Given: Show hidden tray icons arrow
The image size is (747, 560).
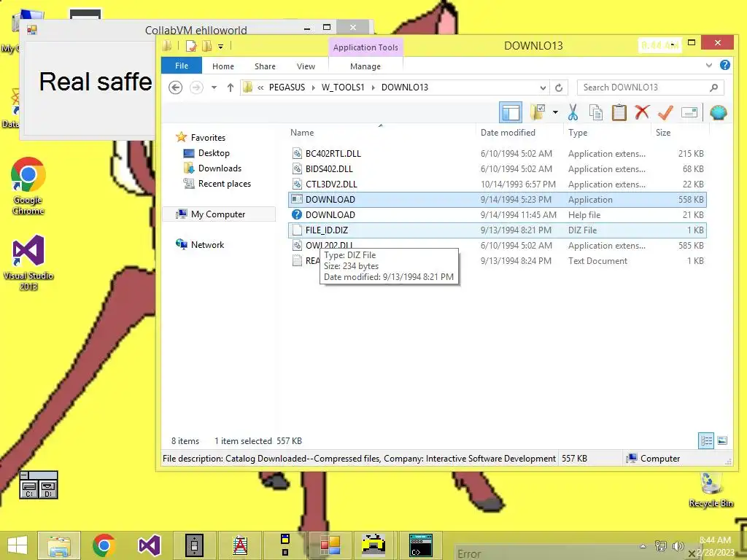Looking at the screenshot, I should 643,546.
